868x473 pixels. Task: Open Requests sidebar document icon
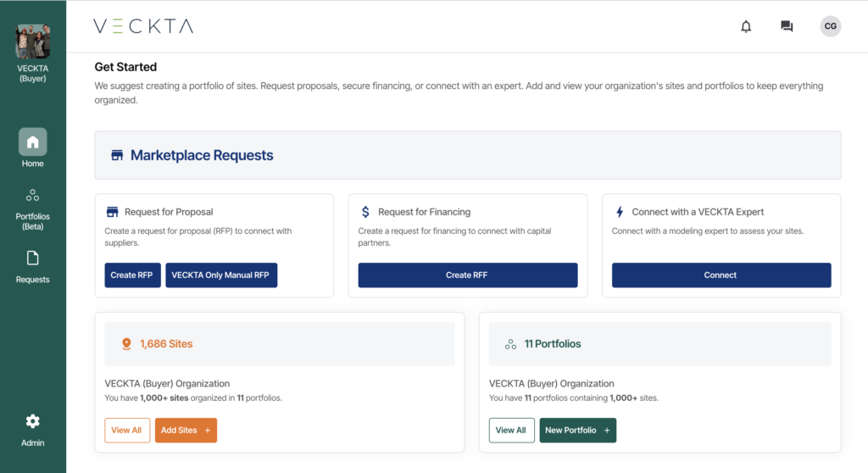pyautogui.click(x=33, y=258)
